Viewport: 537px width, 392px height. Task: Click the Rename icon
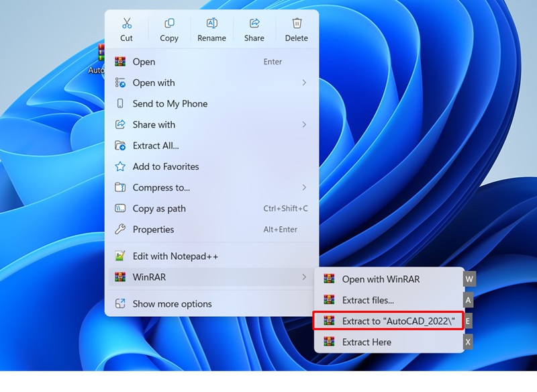[211, 24]
